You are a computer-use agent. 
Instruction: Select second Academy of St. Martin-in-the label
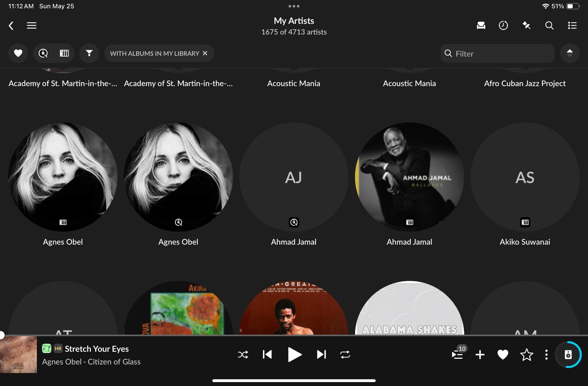[178, 83]
